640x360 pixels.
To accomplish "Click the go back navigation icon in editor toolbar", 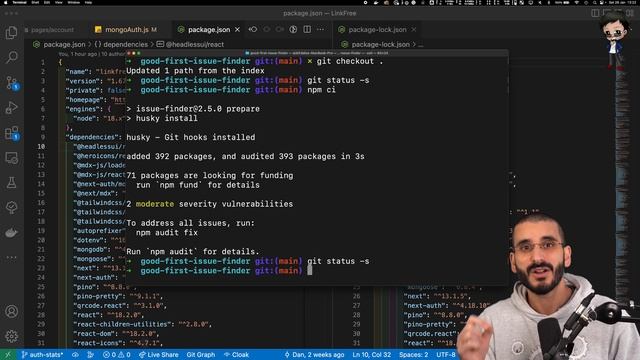I will (253, 29).
